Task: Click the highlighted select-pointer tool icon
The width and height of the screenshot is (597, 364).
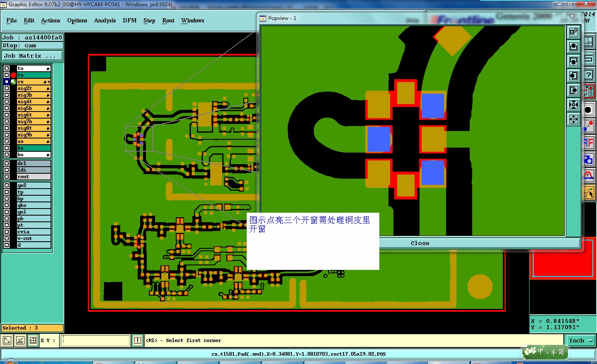Action: click(589, 192)
